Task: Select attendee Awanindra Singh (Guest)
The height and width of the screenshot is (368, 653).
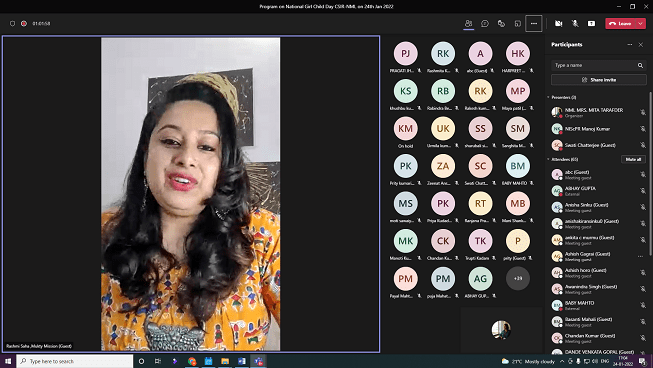Action: pyautogui.click(x=599, y=289)
